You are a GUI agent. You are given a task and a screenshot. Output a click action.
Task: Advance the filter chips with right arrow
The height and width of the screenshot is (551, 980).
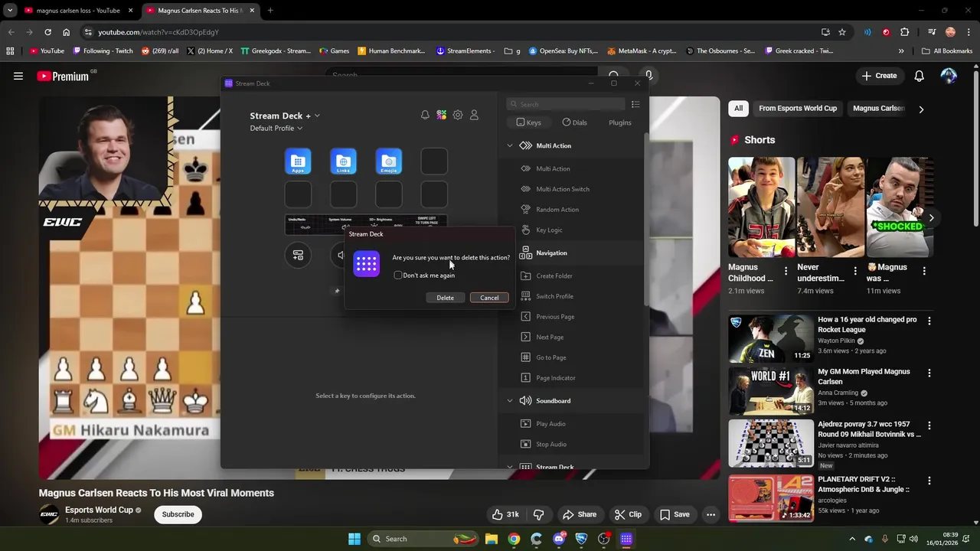pyautogui.click(x=921, y=109)
